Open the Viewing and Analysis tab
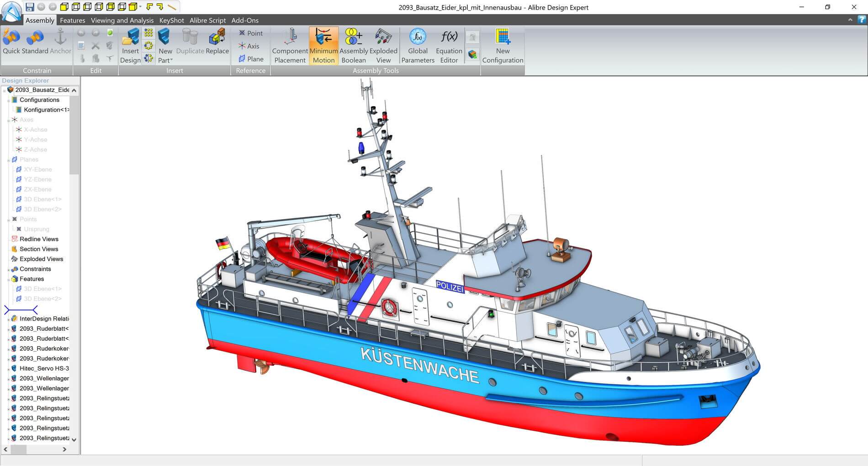The width and height of the screenshot is (868, 466). click(x=122, y=20)
